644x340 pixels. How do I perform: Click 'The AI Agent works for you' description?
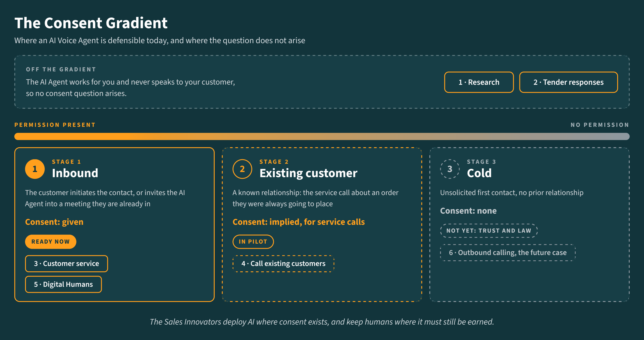131,87
